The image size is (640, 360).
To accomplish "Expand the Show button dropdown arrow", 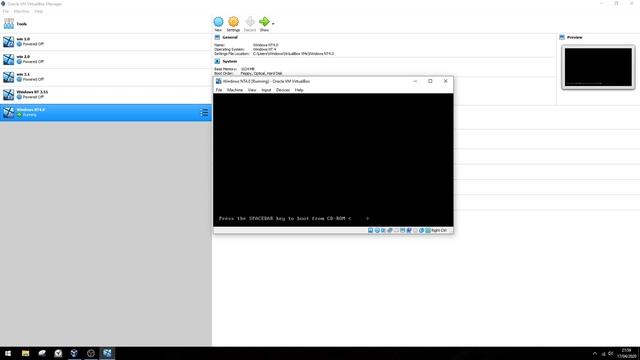I will point(273,24).
